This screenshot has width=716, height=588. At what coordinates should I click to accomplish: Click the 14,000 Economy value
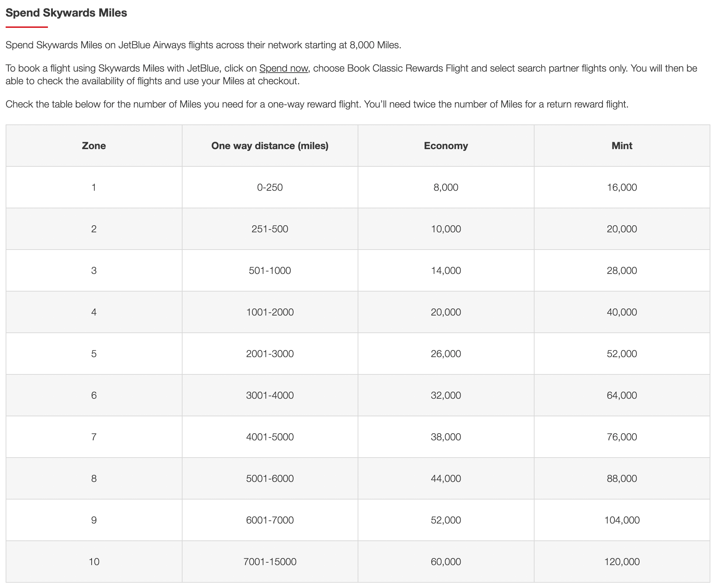(446, 271)
